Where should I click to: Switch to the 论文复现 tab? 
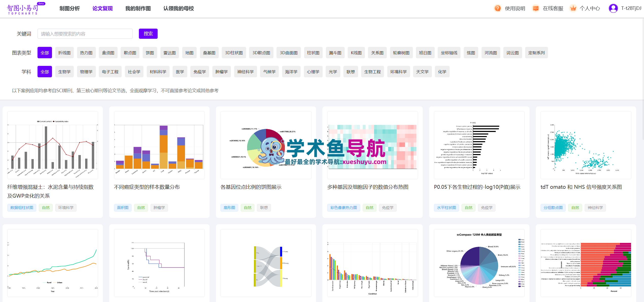[102, 9]
